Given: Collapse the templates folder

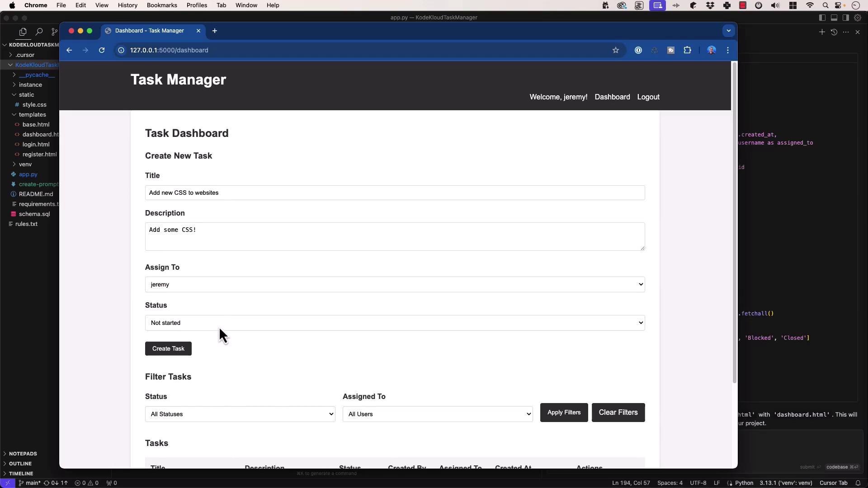Looking at the screenshot, I should 32,114.
